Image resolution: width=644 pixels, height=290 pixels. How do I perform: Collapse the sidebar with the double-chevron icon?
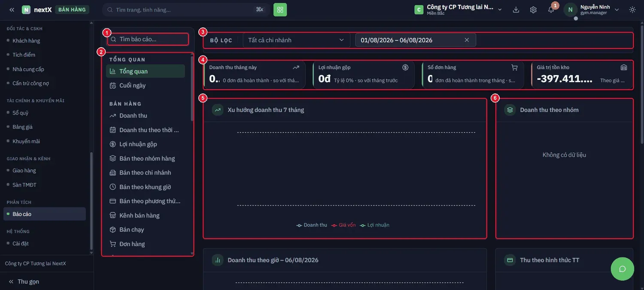(x=12, y=9)
